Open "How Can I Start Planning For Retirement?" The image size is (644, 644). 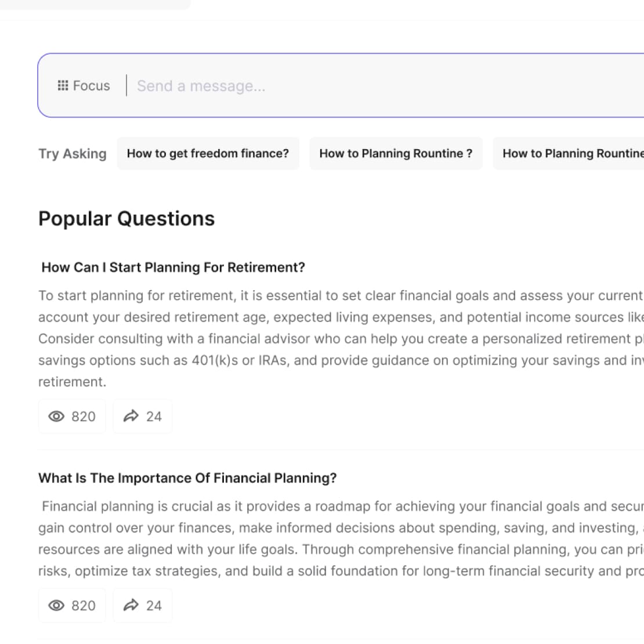(x=173, y=267)
